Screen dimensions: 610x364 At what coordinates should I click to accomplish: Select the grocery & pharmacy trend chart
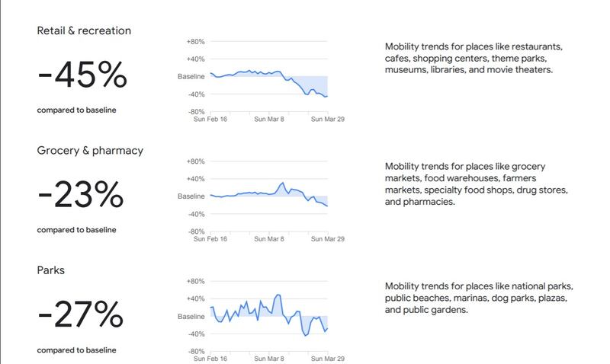tap(268, 196)
